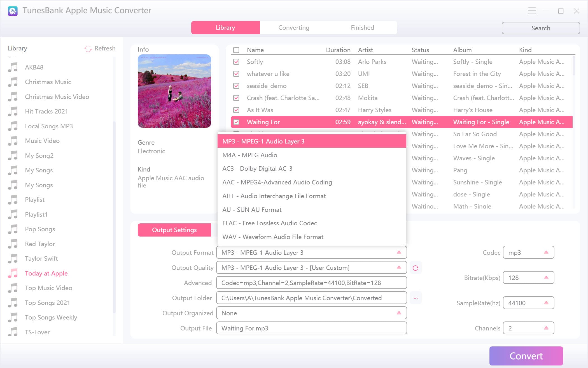Click the Output Settings button

pyautogui.click(x=174, y=230)
